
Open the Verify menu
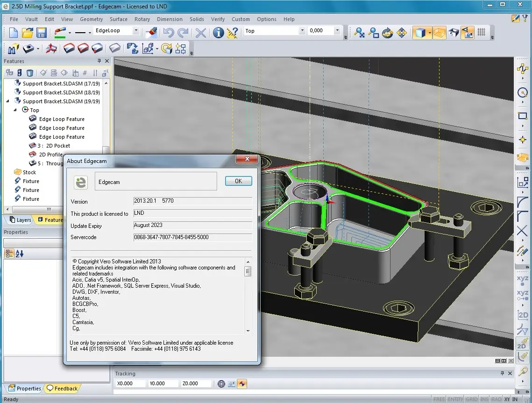pyautogui.click(x=218, y=19)
